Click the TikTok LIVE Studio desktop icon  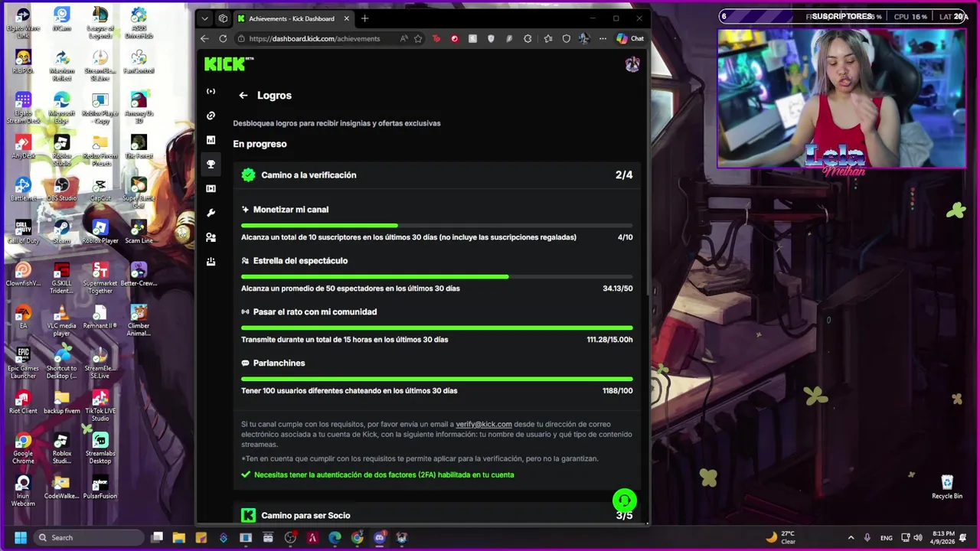pos(100,406)
